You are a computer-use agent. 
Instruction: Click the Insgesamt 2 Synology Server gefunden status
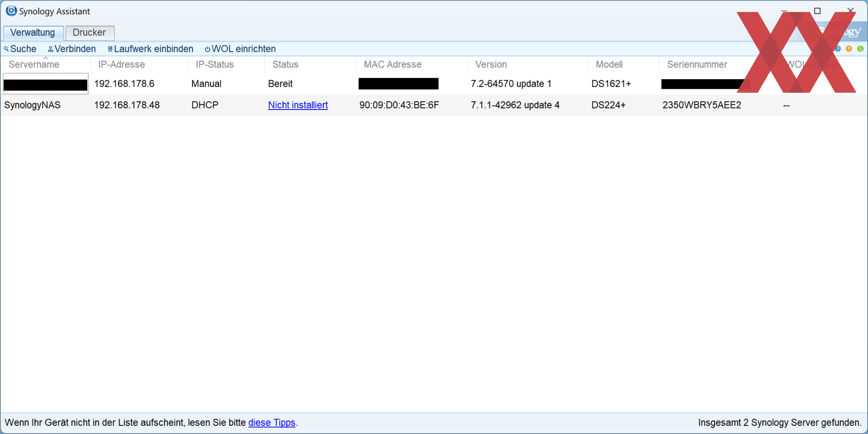(x=780, y=423)
